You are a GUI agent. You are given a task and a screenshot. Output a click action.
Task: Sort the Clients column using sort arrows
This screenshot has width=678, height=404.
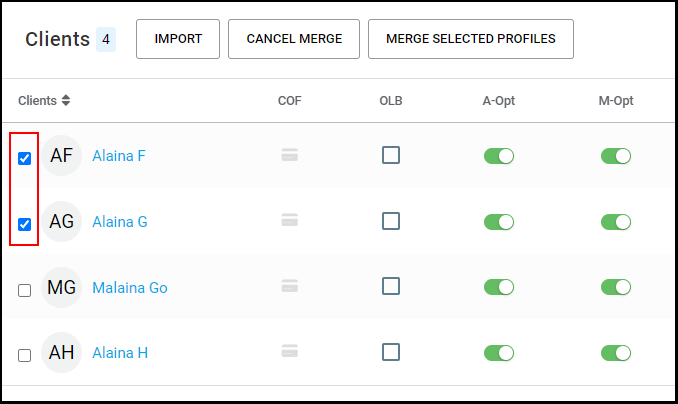66,100
